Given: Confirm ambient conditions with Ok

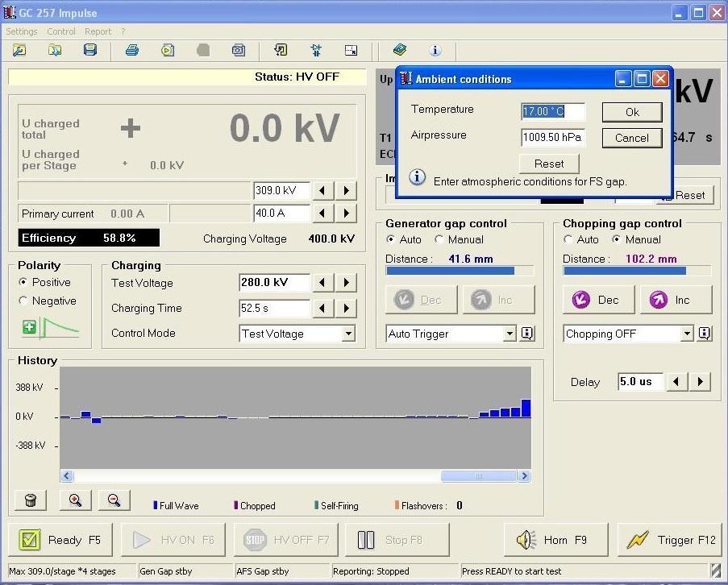Looking at the screenshot, I should [x=632, y=112].
